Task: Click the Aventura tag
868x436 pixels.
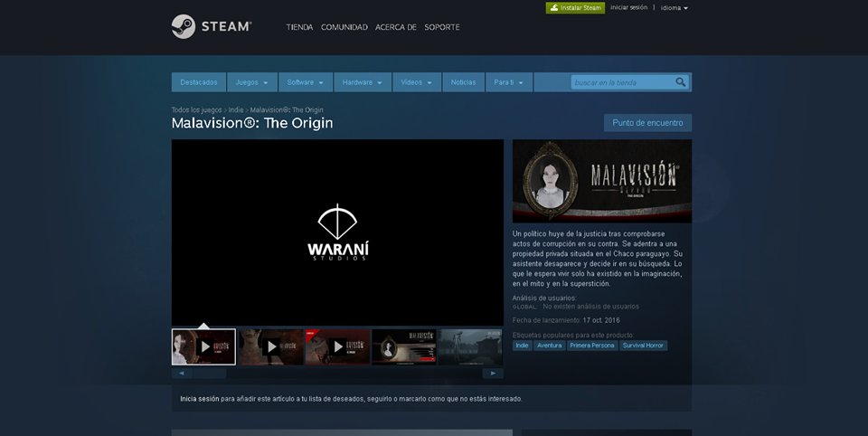Action: tap(549, 346)
